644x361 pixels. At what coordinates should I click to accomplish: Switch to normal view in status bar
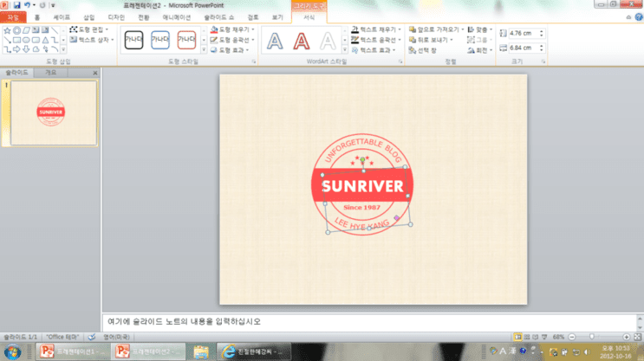517,337
